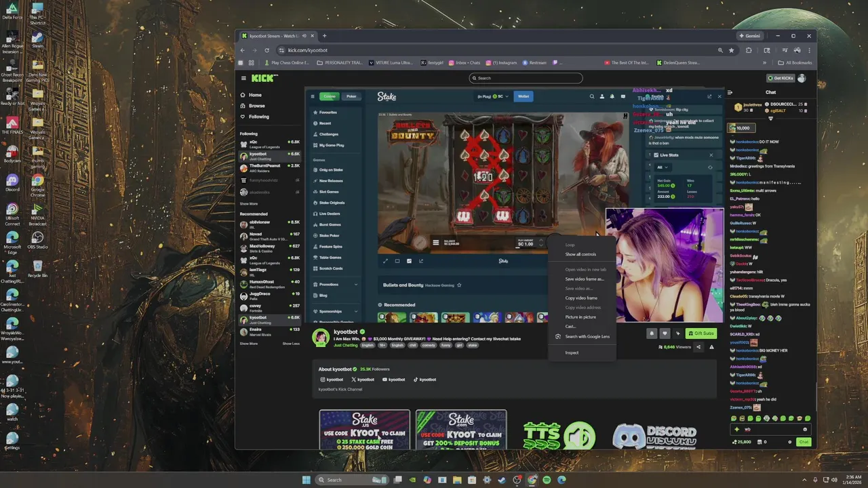Open Windows Start menu
Screen dimensions: 868x488
pos(306,480)
